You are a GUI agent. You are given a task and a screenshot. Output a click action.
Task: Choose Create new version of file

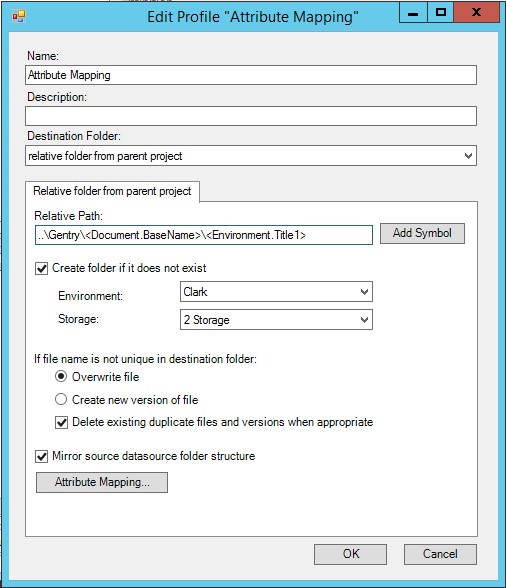click(61, 399)
